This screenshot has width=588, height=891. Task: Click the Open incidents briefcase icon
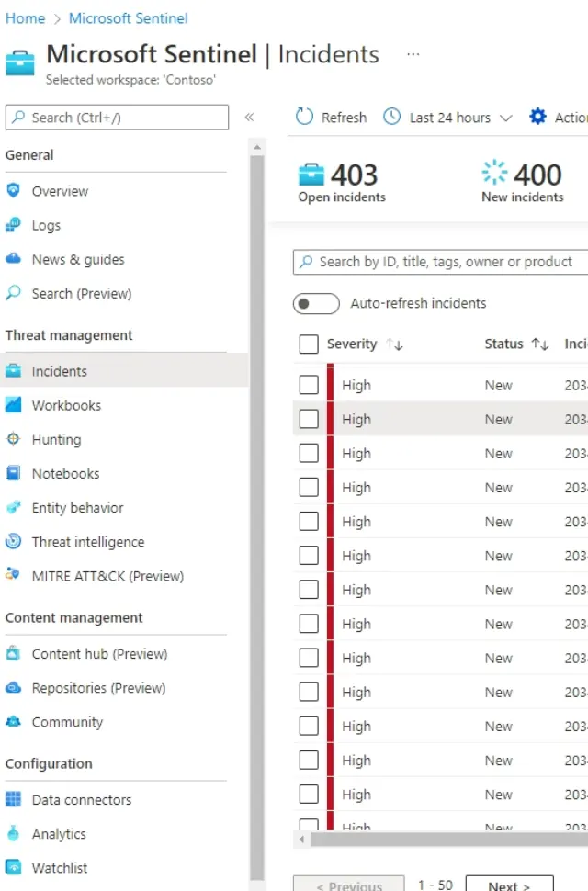click(x=311, y=175)
